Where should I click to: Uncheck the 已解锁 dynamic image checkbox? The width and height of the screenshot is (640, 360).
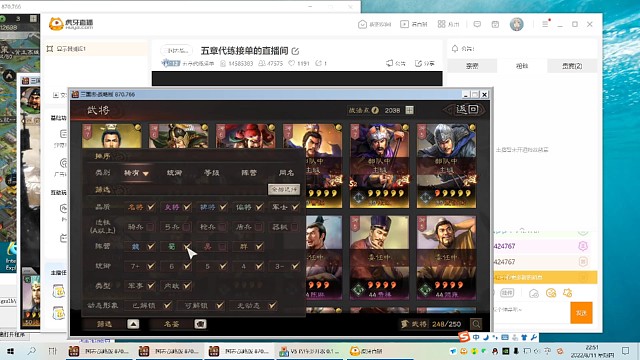pyautogui.click(x=167, y=305)
